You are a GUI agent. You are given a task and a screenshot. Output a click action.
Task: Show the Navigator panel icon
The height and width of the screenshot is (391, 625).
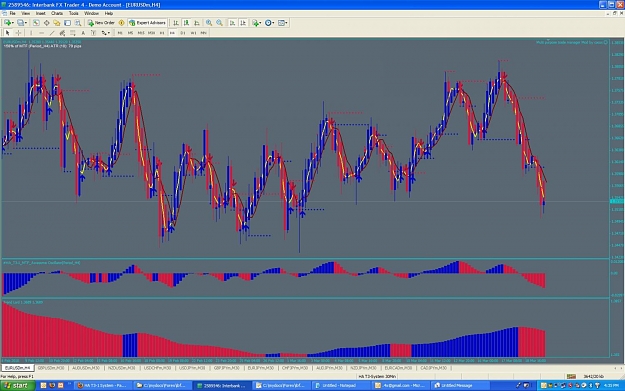click(x=57, y=23)
